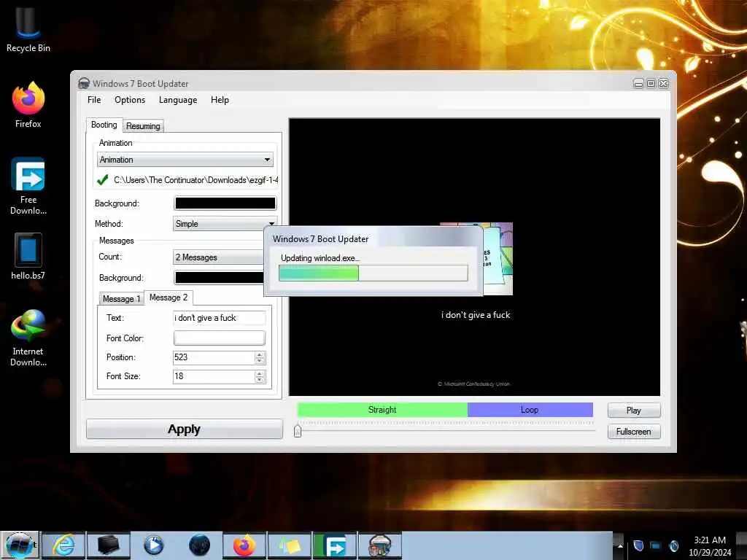Switch to the Booting tab
This screenshot has width=747, height=560.
(104, 125)
